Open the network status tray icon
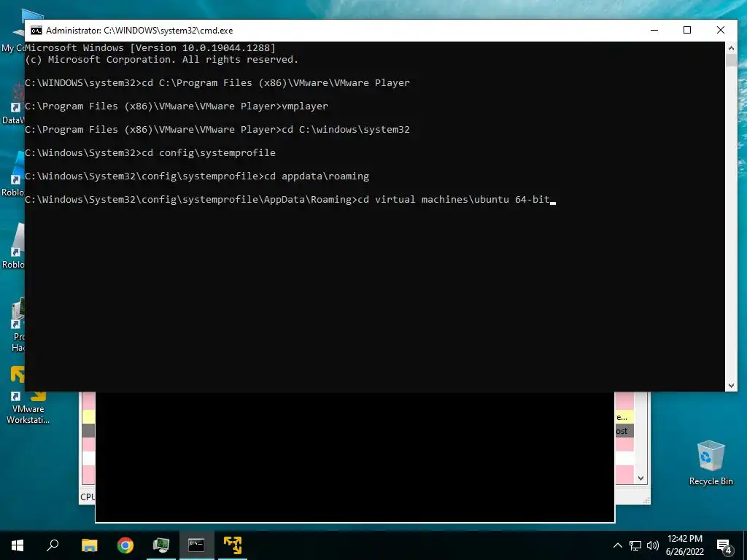This screenshot has width=747, height=560. (x=635, y=545)
